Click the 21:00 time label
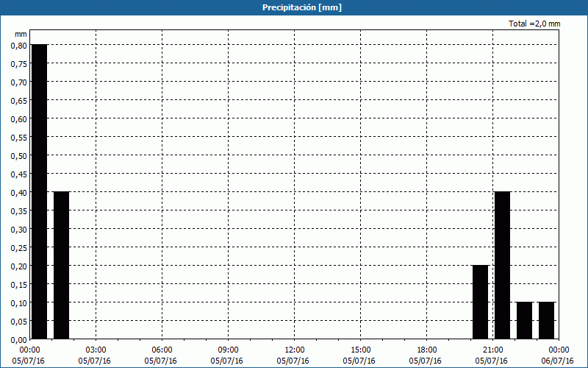This screenshot has width=588, height=368. pyautogui.click(x=492, y=350)
